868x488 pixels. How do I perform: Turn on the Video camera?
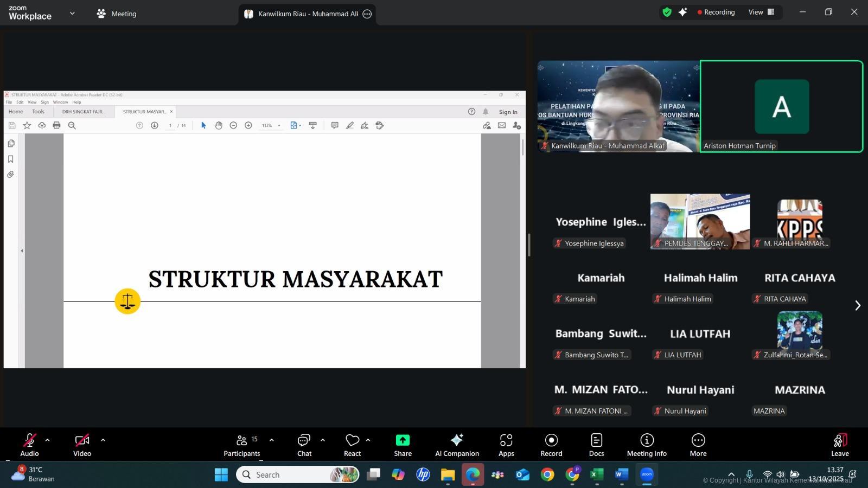click(82, 445)
